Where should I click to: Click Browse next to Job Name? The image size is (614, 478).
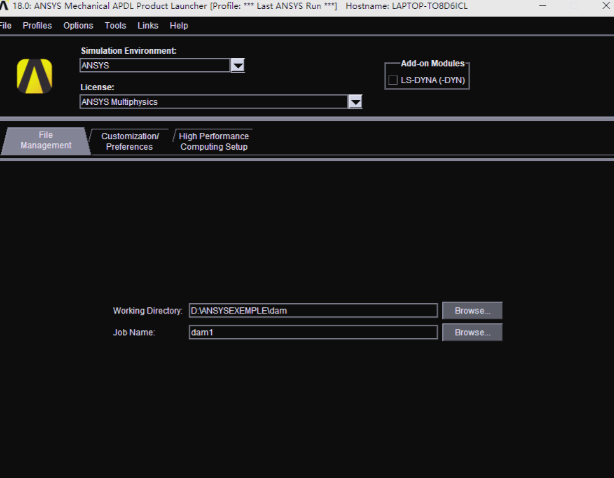coord(472,332)
